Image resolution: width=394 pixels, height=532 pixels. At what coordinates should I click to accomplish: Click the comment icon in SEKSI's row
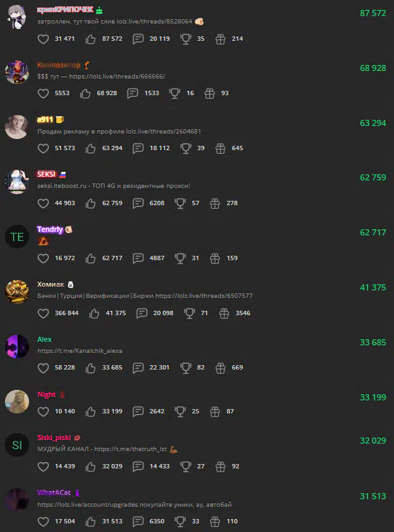pyautogui.click(x=138, y=203)
